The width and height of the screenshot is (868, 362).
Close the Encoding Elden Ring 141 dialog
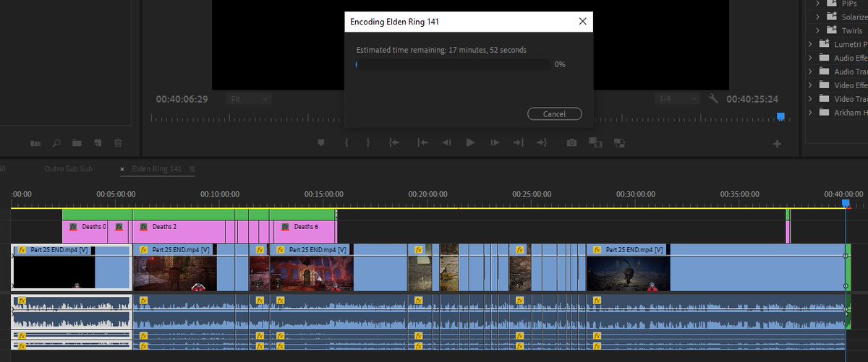click(x=582, y=22)
